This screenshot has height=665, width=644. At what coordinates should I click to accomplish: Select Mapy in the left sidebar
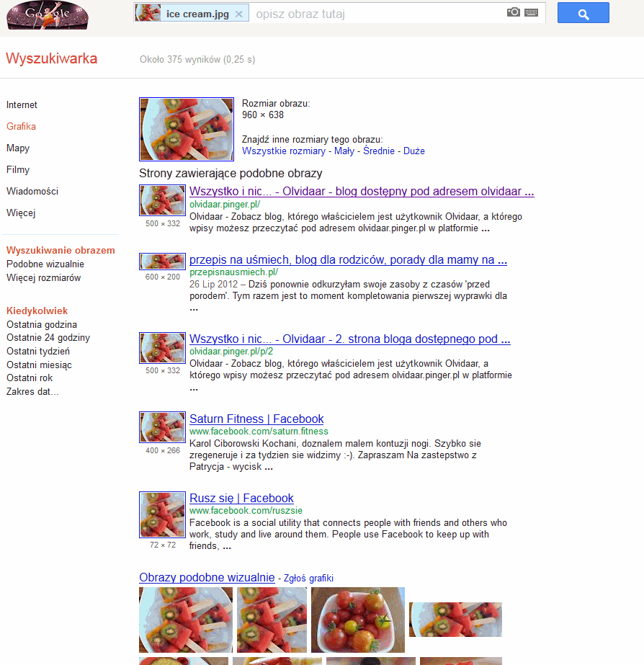pyautogui.click(x=18, y=148)
